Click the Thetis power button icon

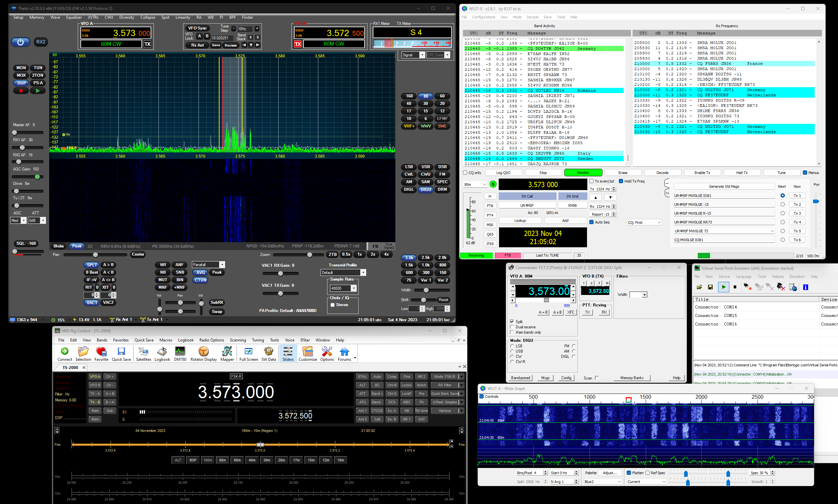20,42
